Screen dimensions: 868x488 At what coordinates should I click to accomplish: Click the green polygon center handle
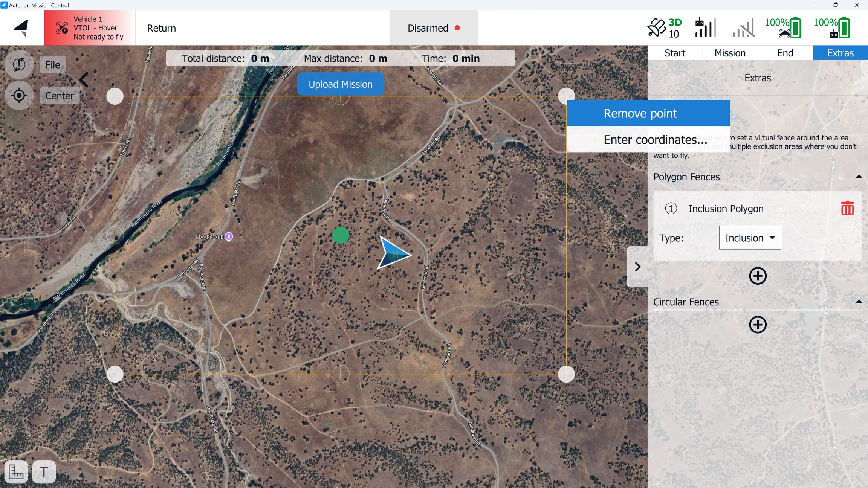[x=341, y=235]
